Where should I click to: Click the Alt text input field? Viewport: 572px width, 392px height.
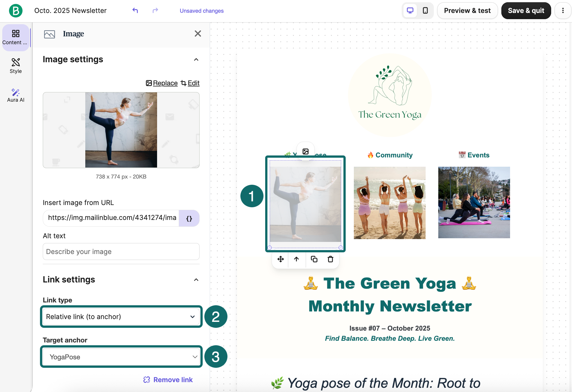click(x=121, y=251)
